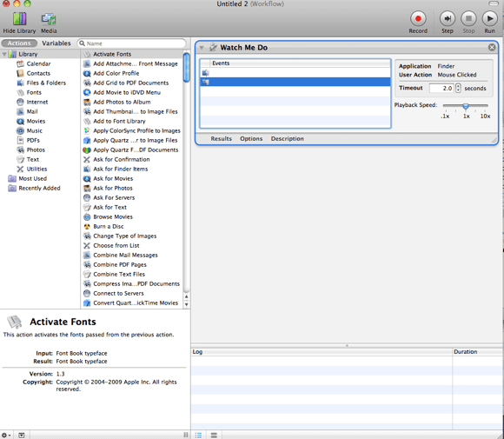Show the log list view
Image resolution: width=504 pixels, height=439 pixels.
pyautogui.click(x=198, y=436)
